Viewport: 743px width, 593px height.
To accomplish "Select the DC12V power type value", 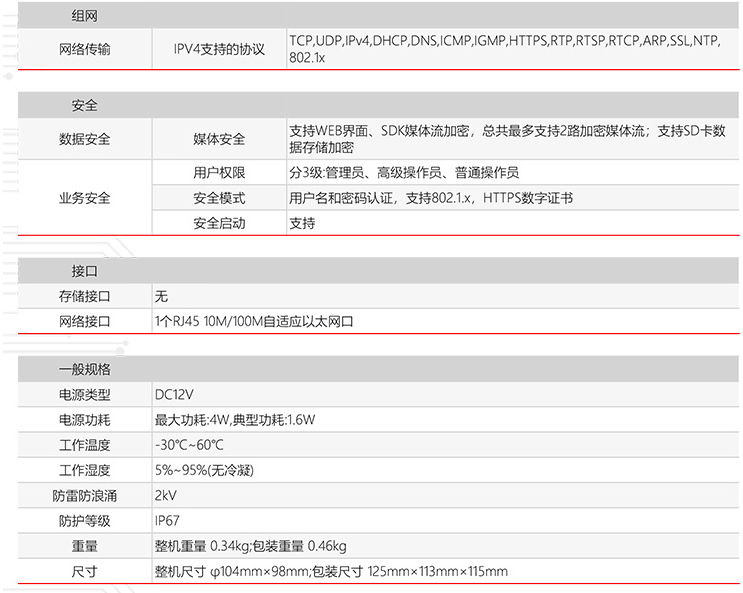I will point(173,395).
